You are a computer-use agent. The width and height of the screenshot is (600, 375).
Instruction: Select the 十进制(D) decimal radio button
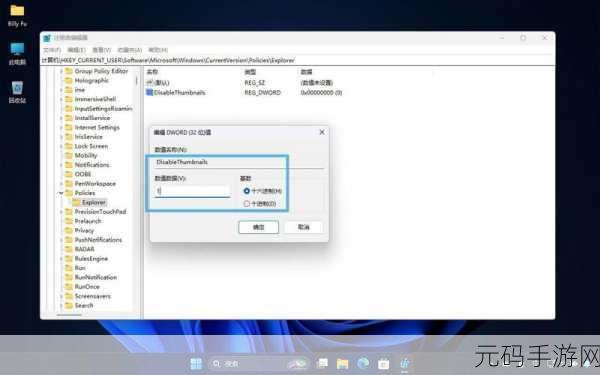[x=247, y=204]
